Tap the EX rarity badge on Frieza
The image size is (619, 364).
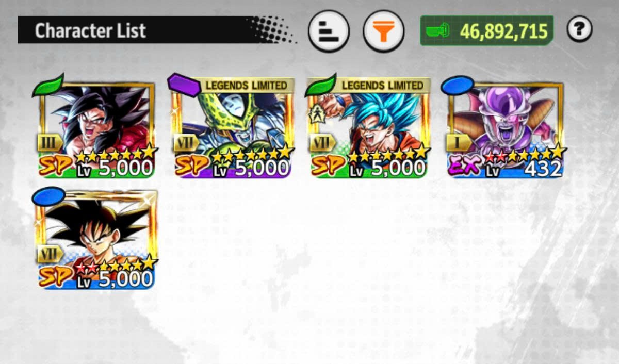click(466, 167)
